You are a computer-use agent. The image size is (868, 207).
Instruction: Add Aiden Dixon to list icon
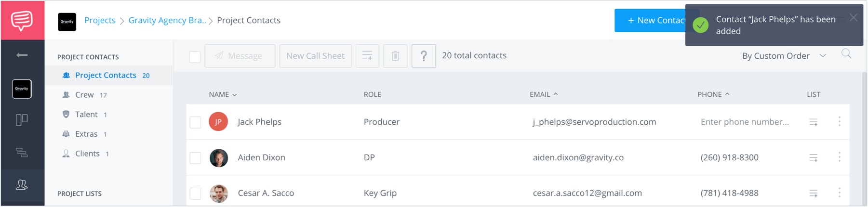pyautogui.click(x=814, y=158)
